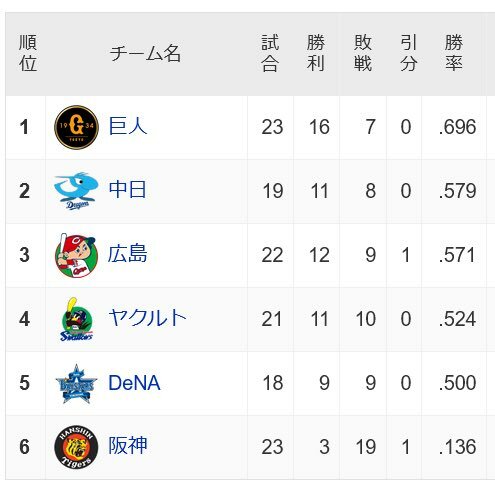The image size is (495, 489).
Task: Click the 勝利 column header
Action: coord(316,53)
